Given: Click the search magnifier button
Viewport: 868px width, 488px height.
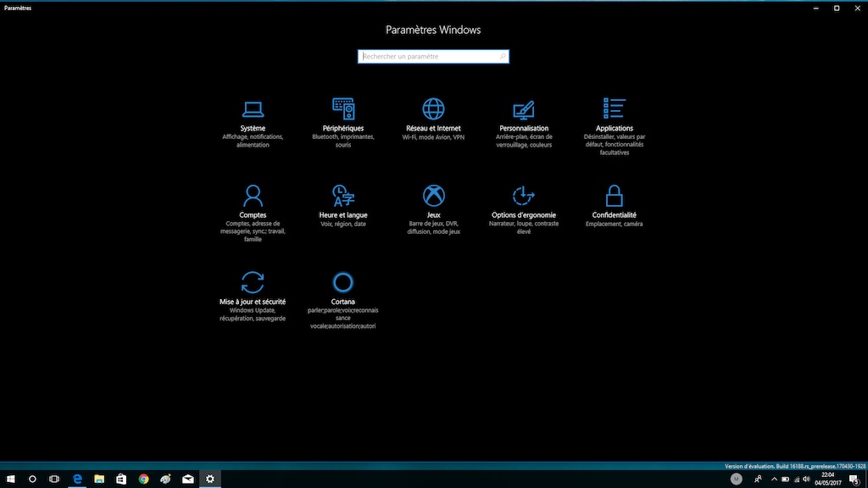Looking at the screenshot, I should [503, 57].
